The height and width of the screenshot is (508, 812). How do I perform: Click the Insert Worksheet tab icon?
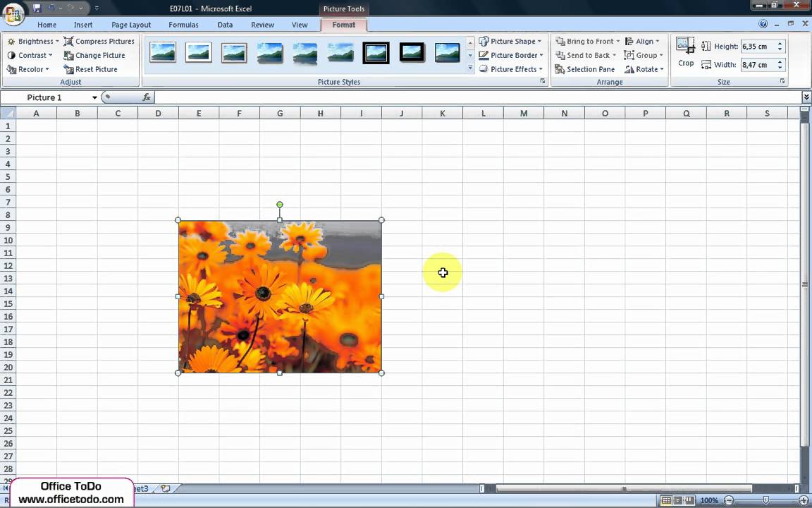166,488
